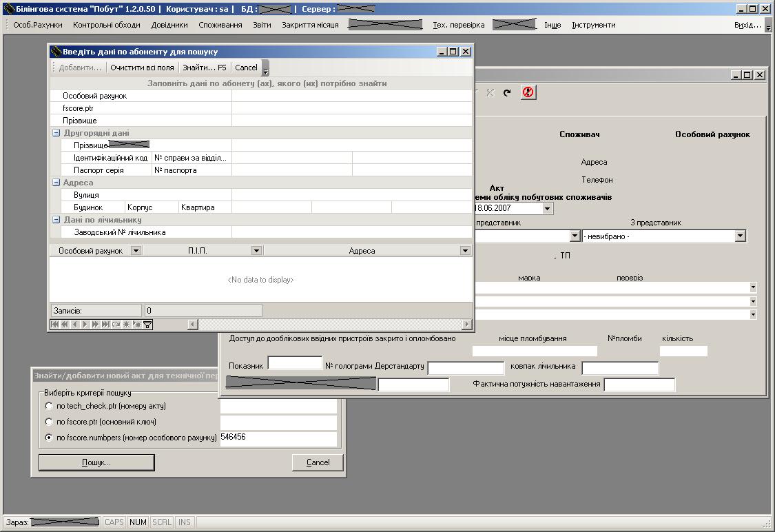Click the next record arrow in navigator
The image size is (775, 532).
[85, 325]
